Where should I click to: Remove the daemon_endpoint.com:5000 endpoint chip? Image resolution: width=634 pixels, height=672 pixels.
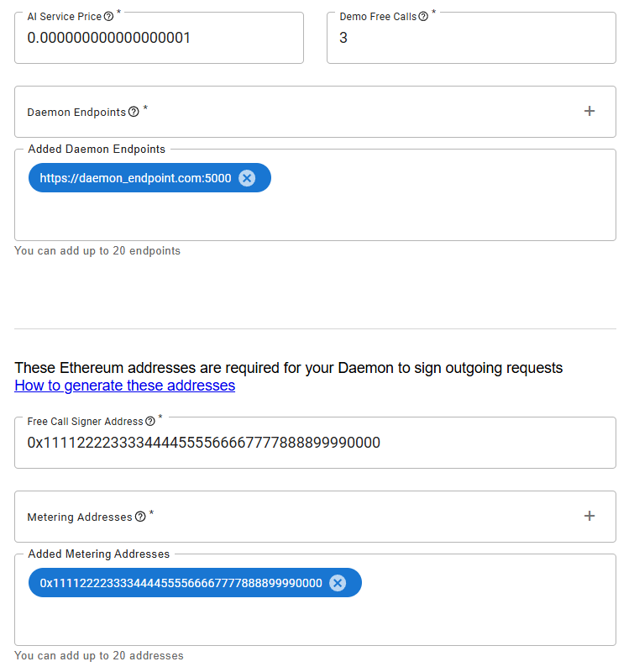(x=247, y=178)
